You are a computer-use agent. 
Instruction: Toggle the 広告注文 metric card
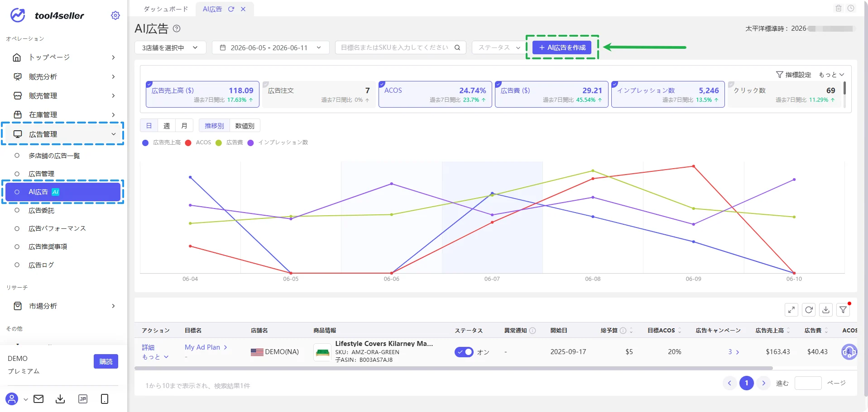coord(319,94)
